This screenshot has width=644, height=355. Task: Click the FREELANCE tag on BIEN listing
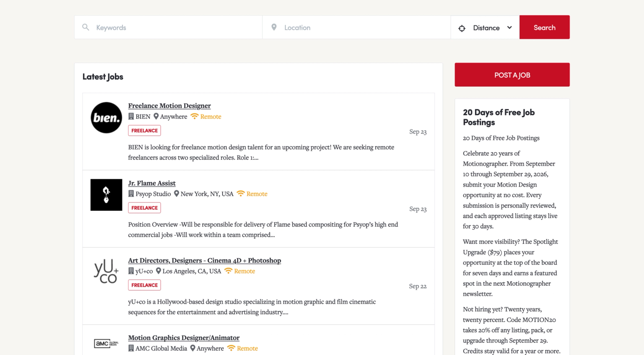pos(145,130)
